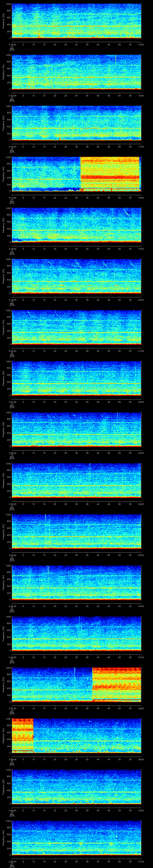
Task: Click the 31:00 end time label
Action: tap(141, 861)
